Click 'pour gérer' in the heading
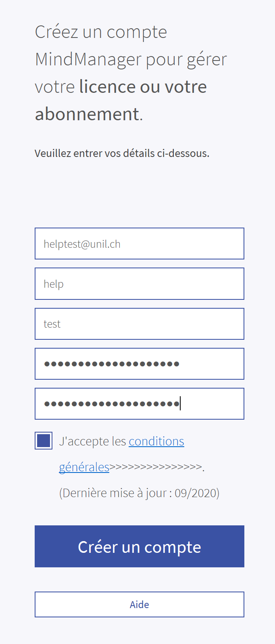The width and height of the screenshot is (275, 644). coord(186,60)
